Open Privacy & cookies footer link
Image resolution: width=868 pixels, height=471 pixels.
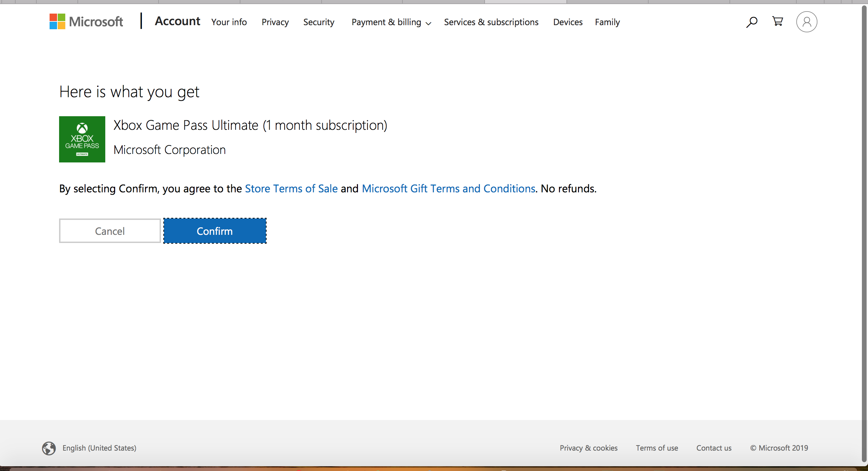[589, 448]
